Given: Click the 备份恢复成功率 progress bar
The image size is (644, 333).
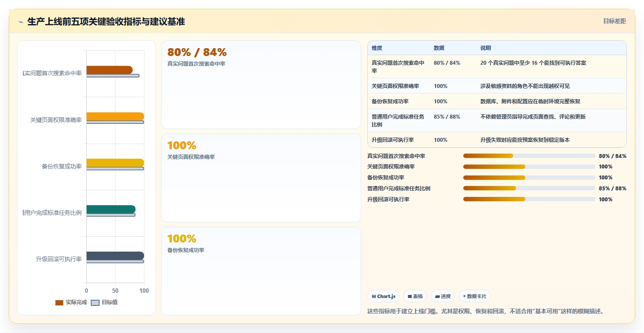Looking at the screenshot, I should [529, 178].
